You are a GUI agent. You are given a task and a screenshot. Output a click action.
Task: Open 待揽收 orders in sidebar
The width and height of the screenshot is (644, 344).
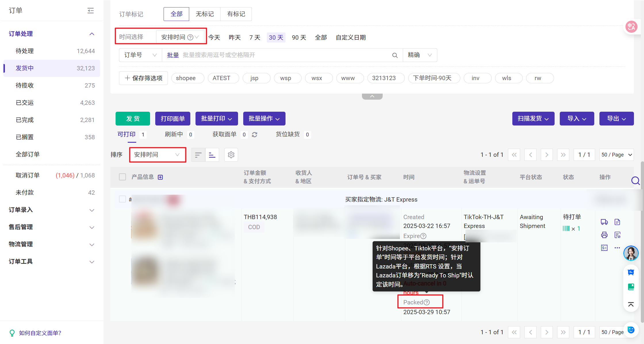tap(52, 86)
